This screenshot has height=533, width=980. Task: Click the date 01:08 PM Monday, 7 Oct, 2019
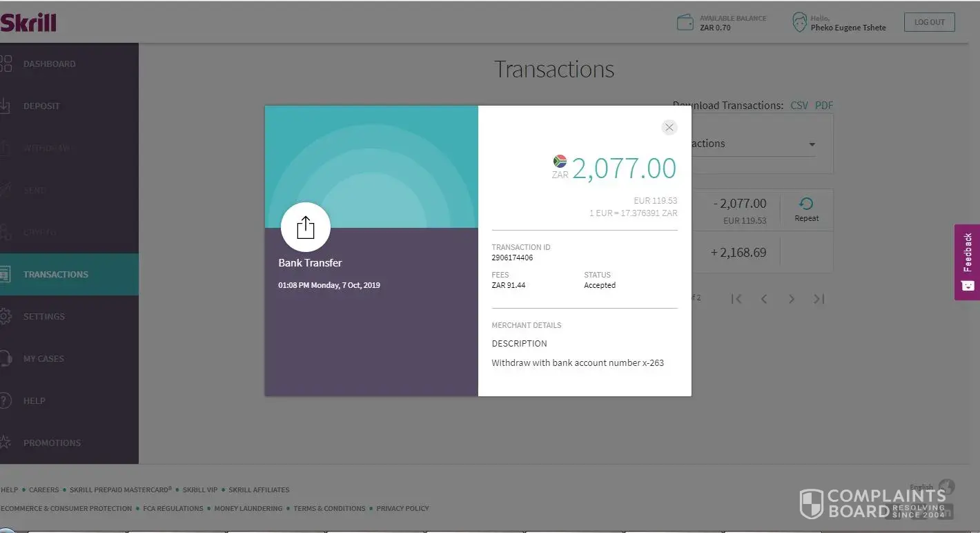click(329, 285)
